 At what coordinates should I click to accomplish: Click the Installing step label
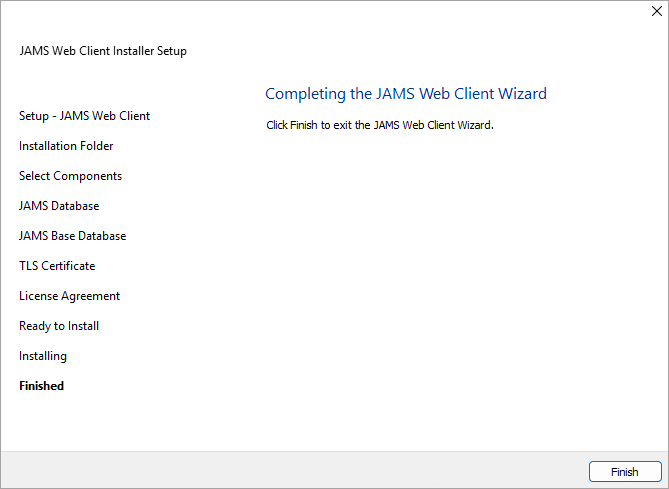tap(43, 356)
